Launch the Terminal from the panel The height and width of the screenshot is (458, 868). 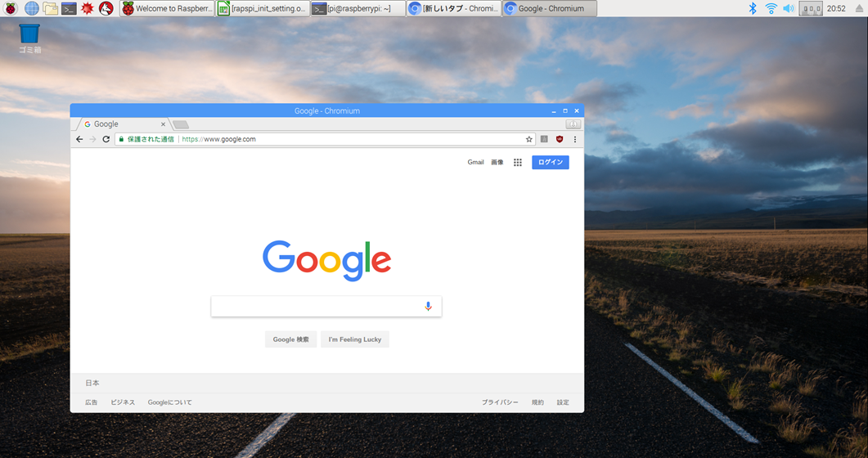pos(69,8)
